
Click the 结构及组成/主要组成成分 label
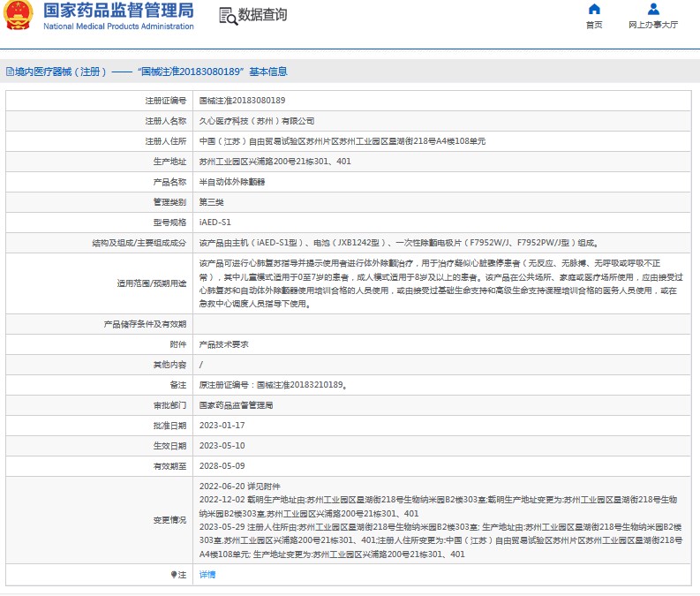(x=139, y=243)
